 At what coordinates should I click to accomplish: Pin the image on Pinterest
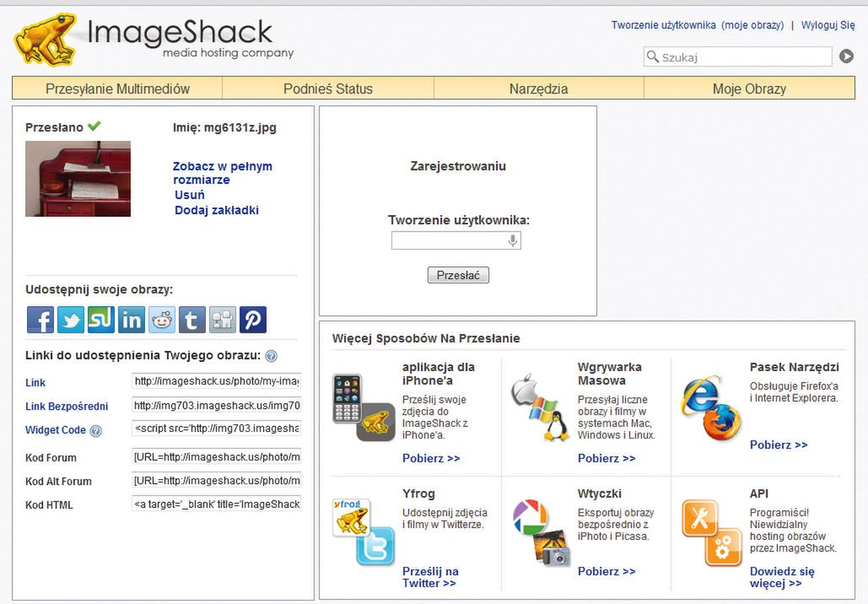pyautogui.click(x=253, y=320)
